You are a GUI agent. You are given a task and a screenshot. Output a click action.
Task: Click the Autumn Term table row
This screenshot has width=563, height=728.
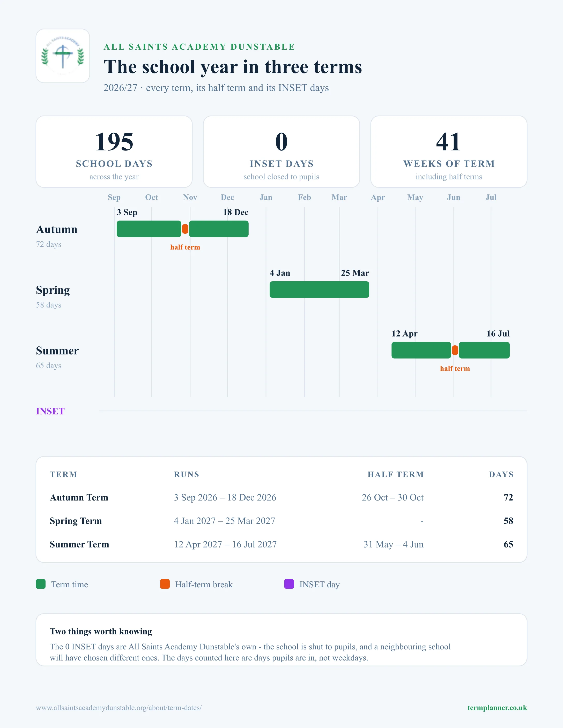pyautogui.click(x=281, y=497)
